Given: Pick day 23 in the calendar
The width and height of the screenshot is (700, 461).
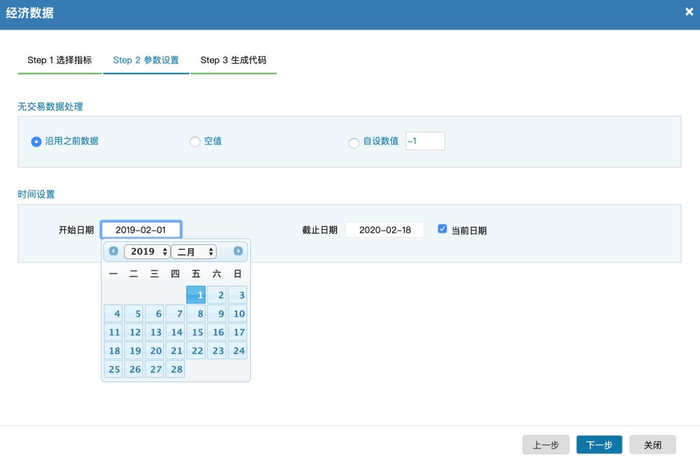Looking at the screenshot, I should coord(217,350).
